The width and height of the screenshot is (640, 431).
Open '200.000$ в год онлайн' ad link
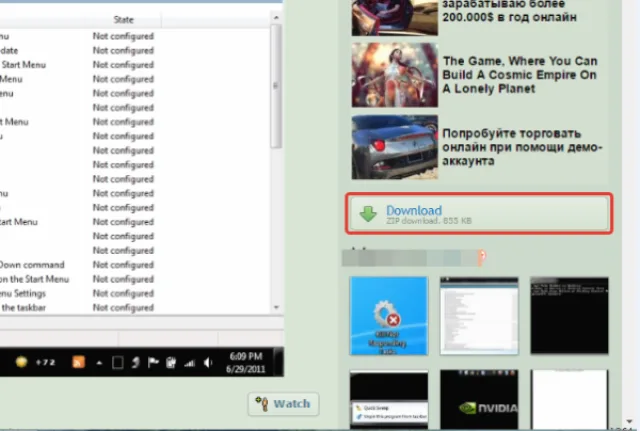pos(509,11)
